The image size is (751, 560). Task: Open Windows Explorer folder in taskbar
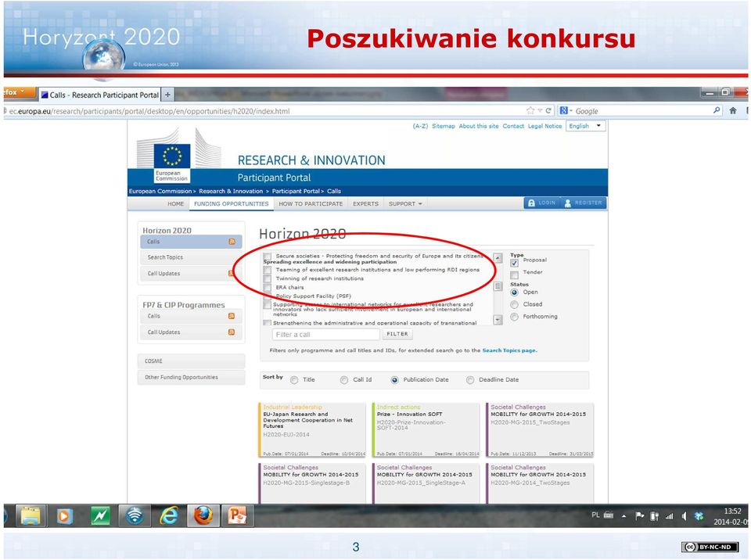pyautogui.click(x=31, y=516)
